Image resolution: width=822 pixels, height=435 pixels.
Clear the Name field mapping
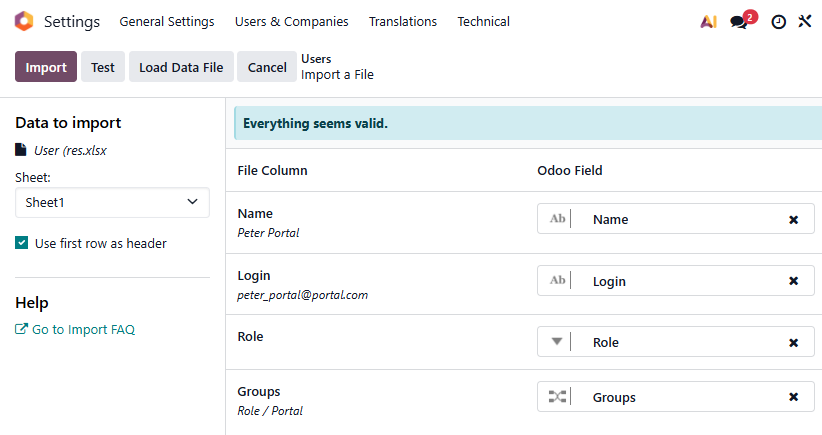tap(793, 219)
